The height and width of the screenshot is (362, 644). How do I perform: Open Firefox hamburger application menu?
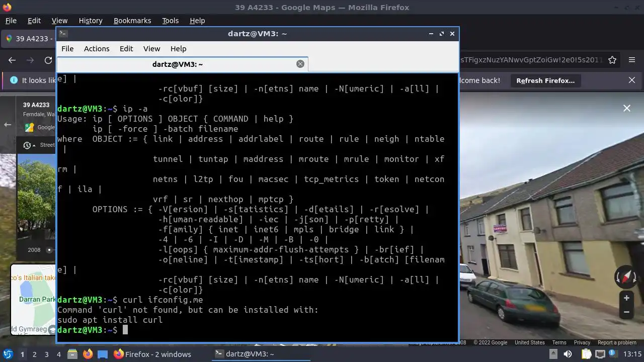click(632, 60)
